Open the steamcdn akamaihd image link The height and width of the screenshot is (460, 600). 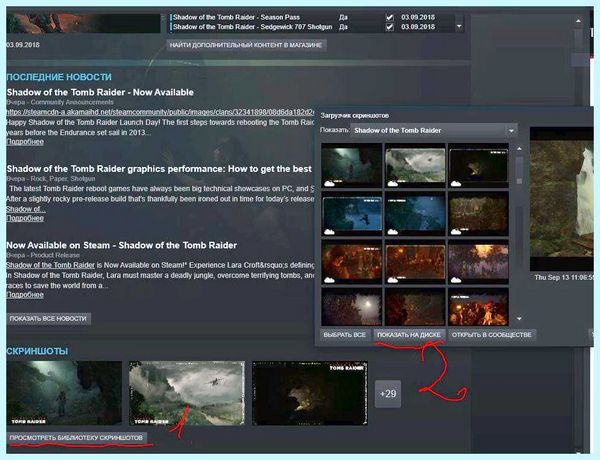pyautogui.click(x=160, y=112)
